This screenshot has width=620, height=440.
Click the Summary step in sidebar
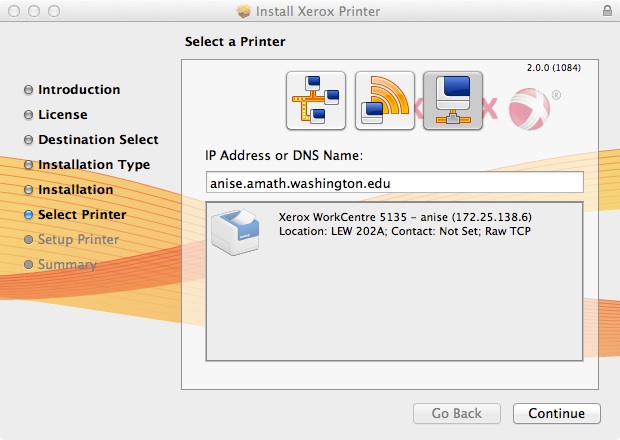click(x=60, y=264)
